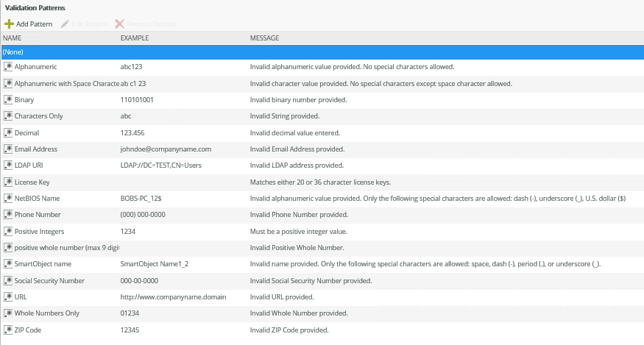Click the green Add Pattern plus icon
The width and height of the screenshot is (644, 345).
click(9, 24)
